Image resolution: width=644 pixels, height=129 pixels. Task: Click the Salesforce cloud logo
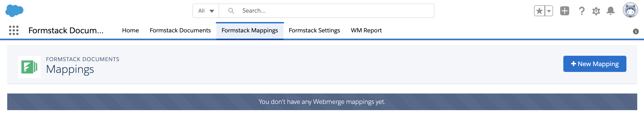[x=14, y=11]
